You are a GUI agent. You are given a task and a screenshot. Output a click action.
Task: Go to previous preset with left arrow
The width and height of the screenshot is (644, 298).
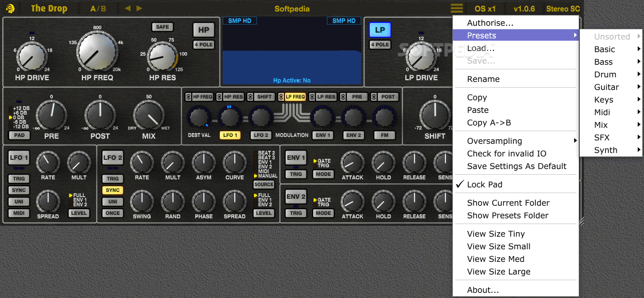point(128,8)
